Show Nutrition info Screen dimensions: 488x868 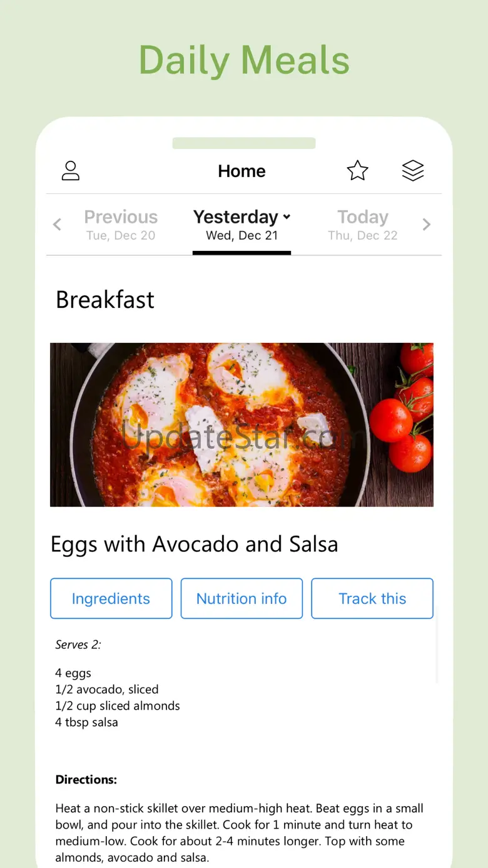[x=241, y=598]
